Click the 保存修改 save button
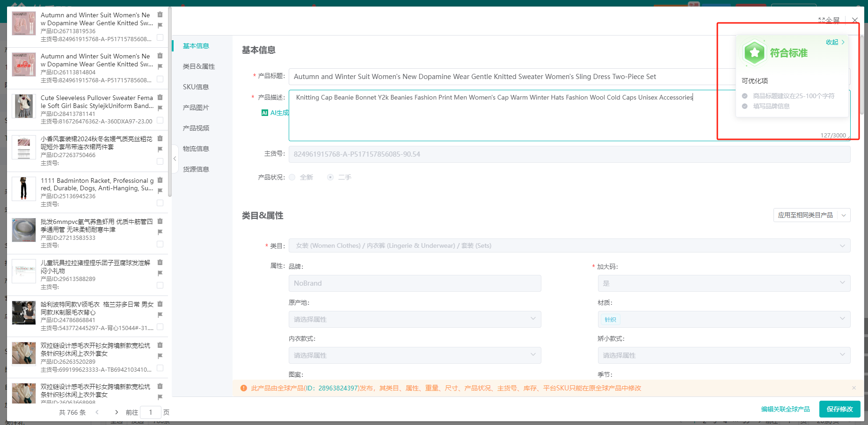The image size is (868, 425). (839, 409)
